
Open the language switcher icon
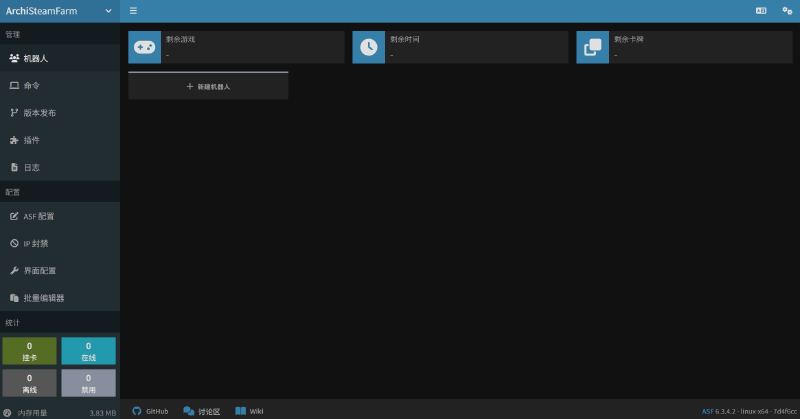pyautogui.click(x=761, y=11)
